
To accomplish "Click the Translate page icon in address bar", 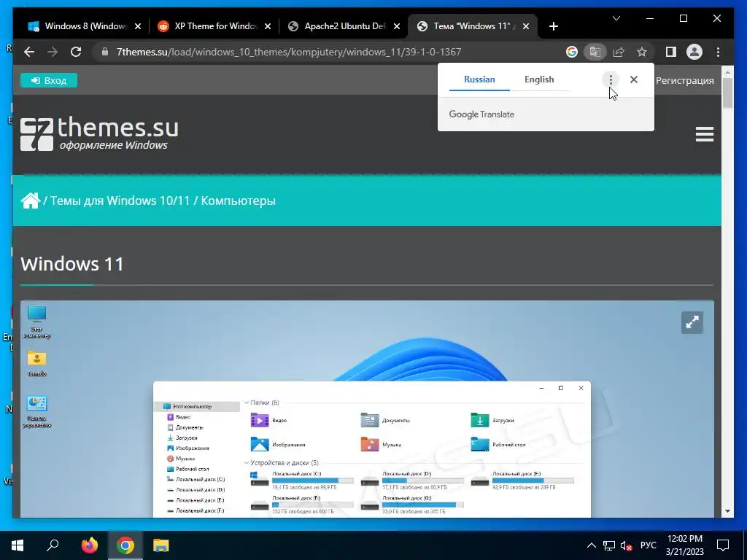I will [595, 52].
